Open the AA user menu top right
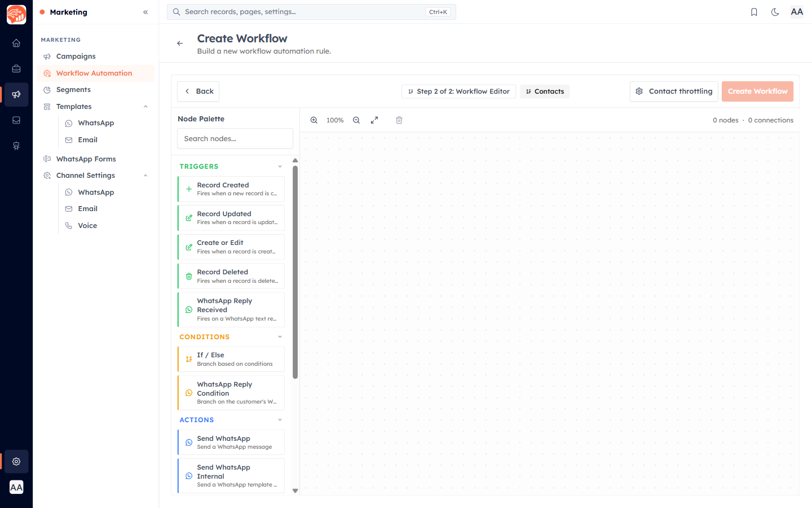 pos(797,12)
